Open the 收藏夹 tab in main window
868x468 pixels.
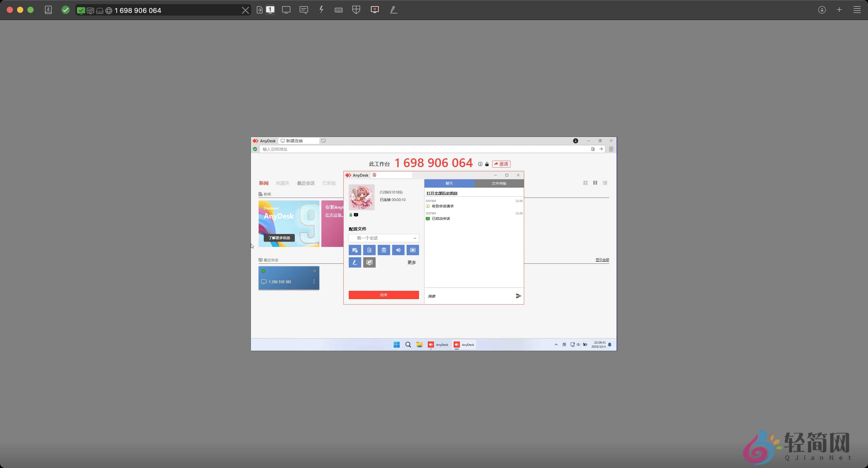[x=282, y=183]
